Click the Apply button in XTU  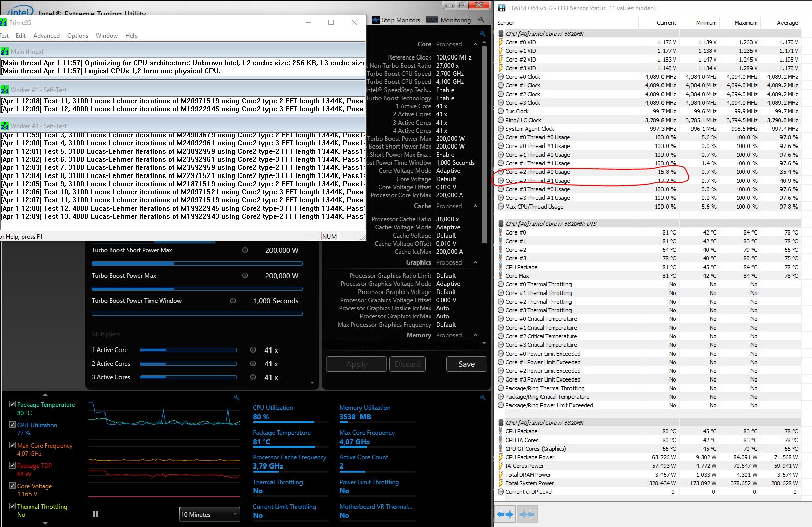pyautogui.click(x=356, y=364)
